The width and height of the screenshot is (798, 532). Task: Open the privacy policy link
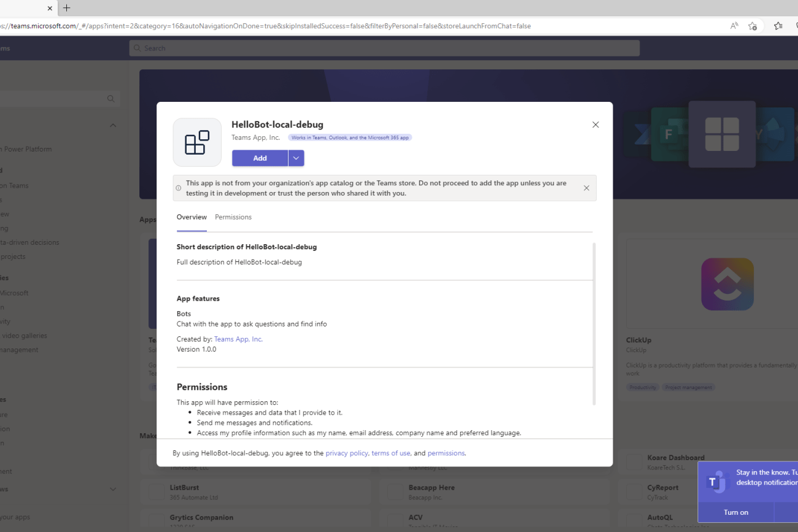tap(347, 453)
